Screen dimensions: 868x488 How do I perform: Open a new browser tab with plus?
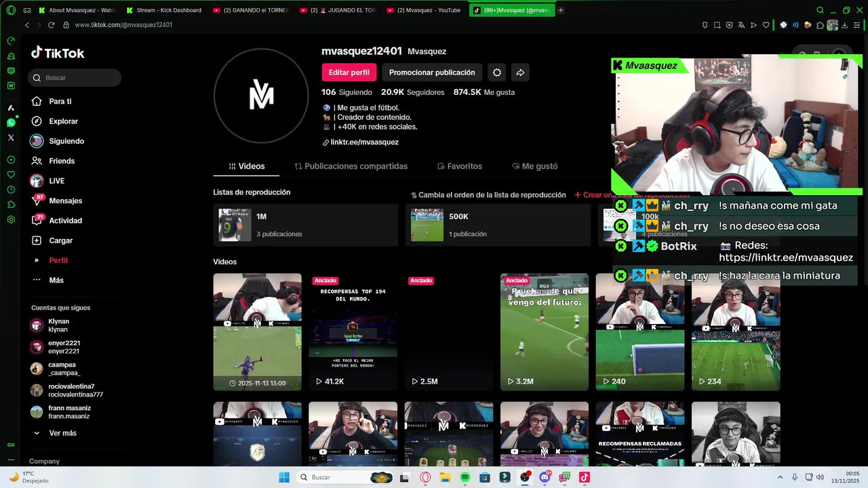pyautogui.click(x=561, y=10)
